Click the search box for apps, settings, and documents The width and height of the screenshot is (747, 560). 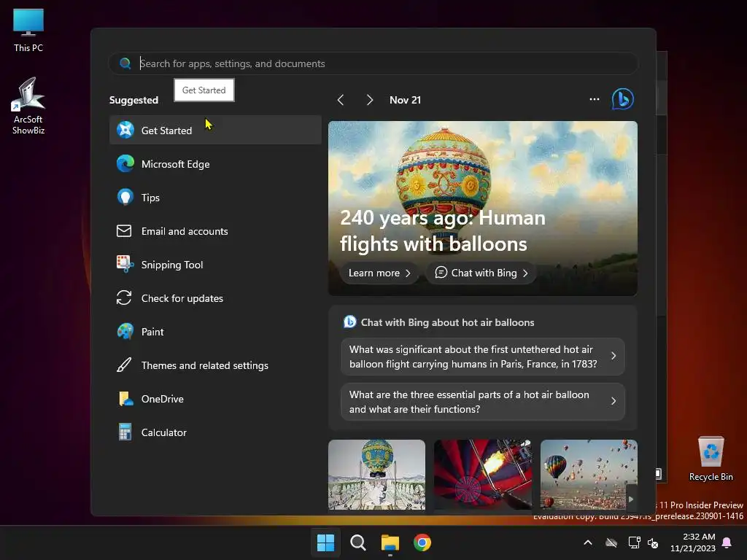(x=373, y=63)
